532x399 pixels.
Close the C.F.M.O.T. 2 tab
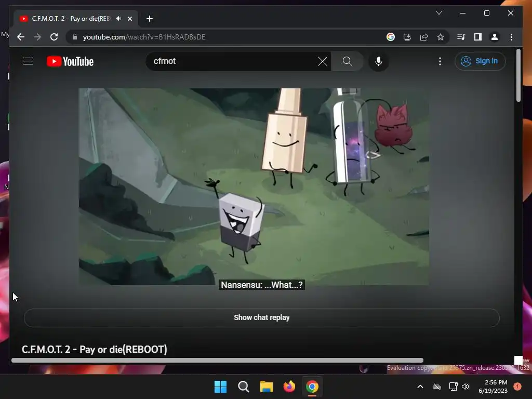click(x=129, y=19)
